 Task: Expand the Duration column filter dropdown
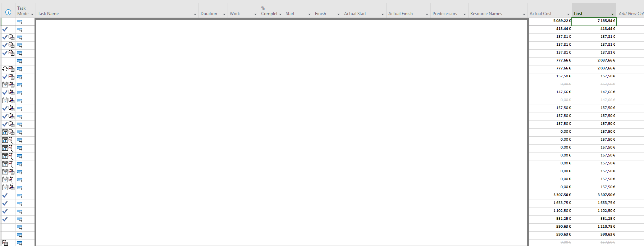point(224,14)
